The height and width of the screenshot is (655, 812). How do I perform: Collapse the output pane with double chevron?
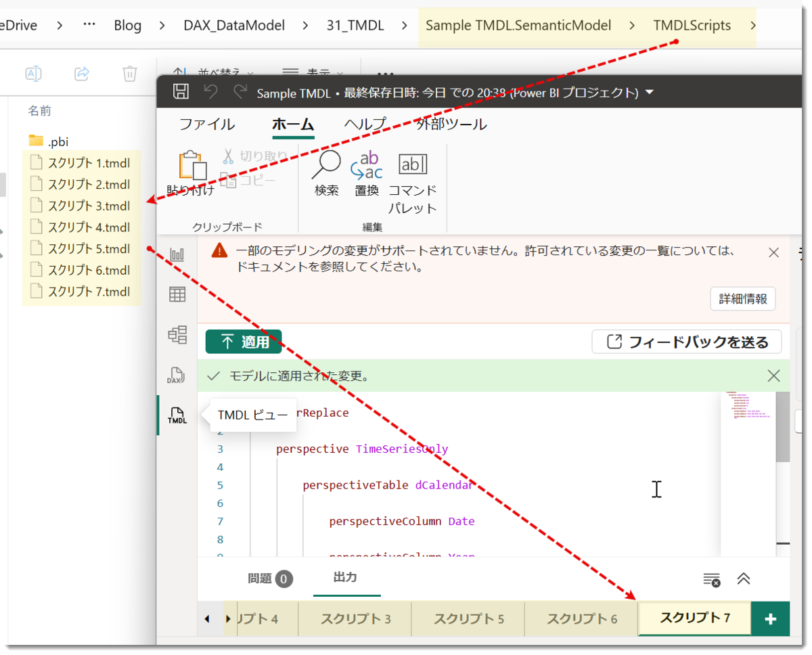pos(744,579)
